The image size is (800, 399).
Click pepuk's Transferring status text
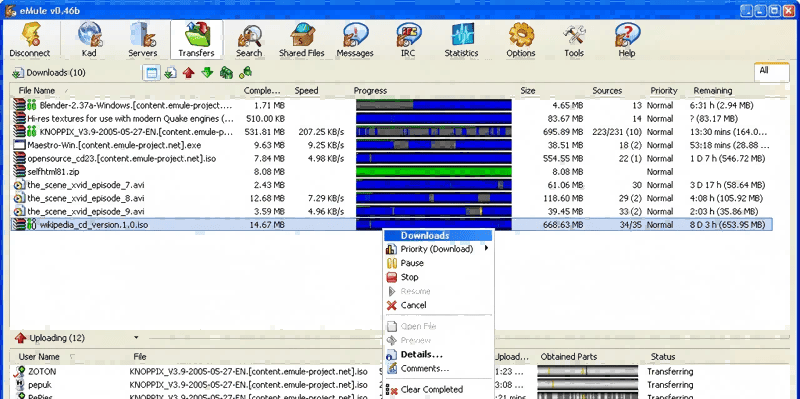[x=670, y=385]
